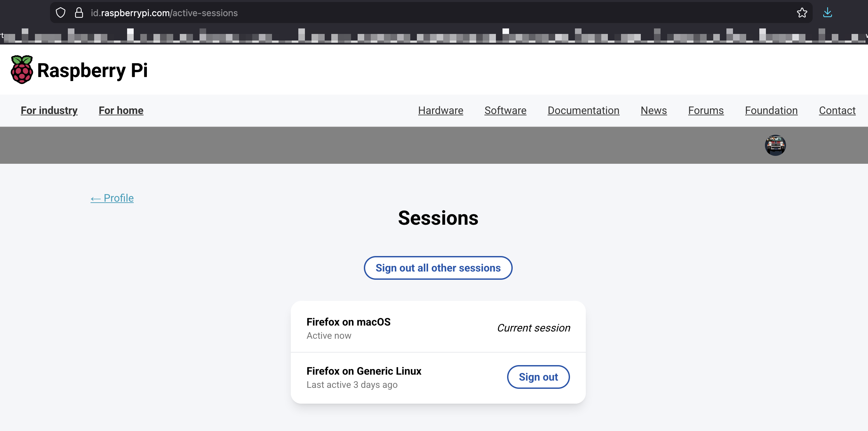Click the Contact link

[837, 110]
